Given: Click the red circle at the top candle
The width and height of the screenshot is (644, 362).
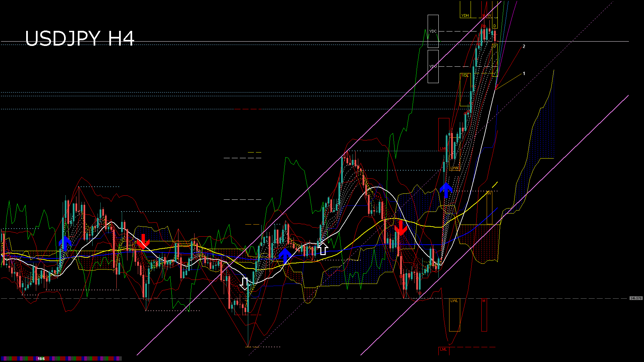Looking at the screenshot, I should coord(484,26).
